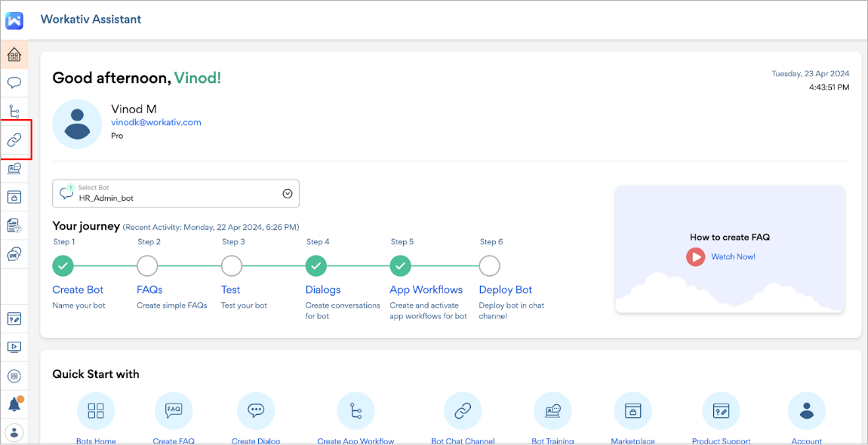Viewport: 868px width, 445px height.
Task: Open the Dialogs journey link
Action: click(x=323, y=290)
